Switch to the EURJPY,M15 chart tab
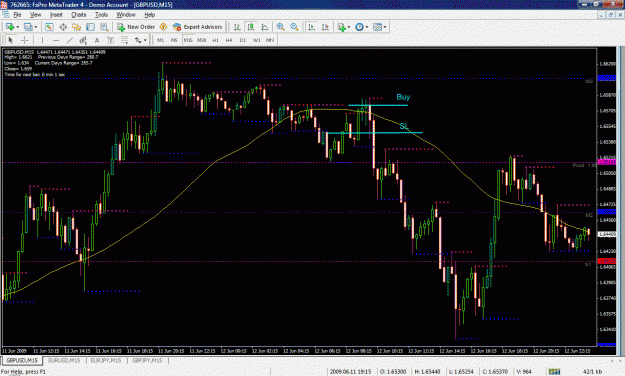Screen dimensions: 625x376 106,360
